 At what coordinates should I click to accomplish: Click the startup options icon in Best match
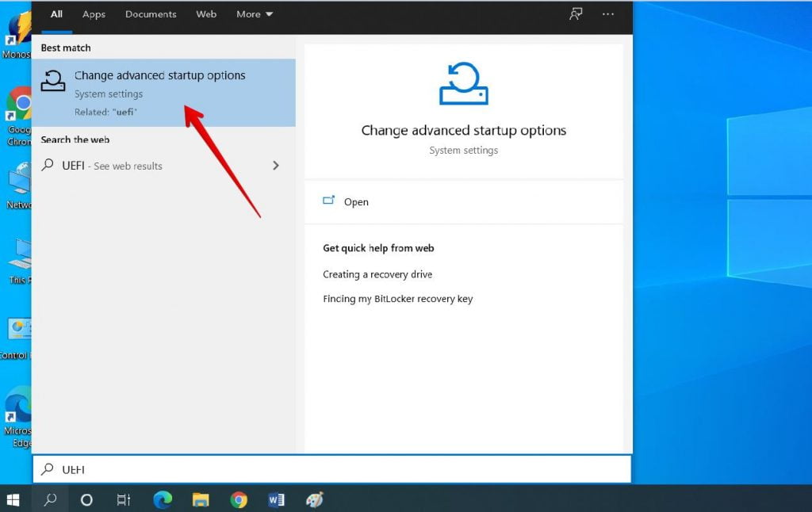[x=53, y=81]
